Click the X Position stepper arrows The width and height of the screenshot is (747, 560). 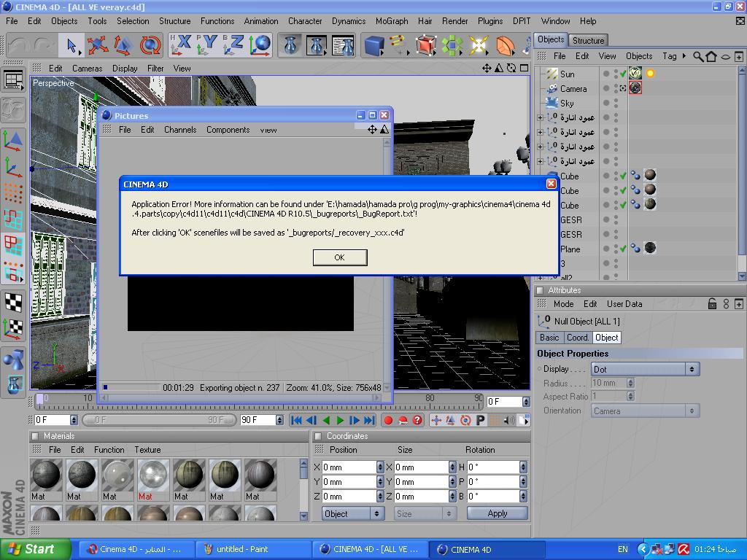click(379, 467)
